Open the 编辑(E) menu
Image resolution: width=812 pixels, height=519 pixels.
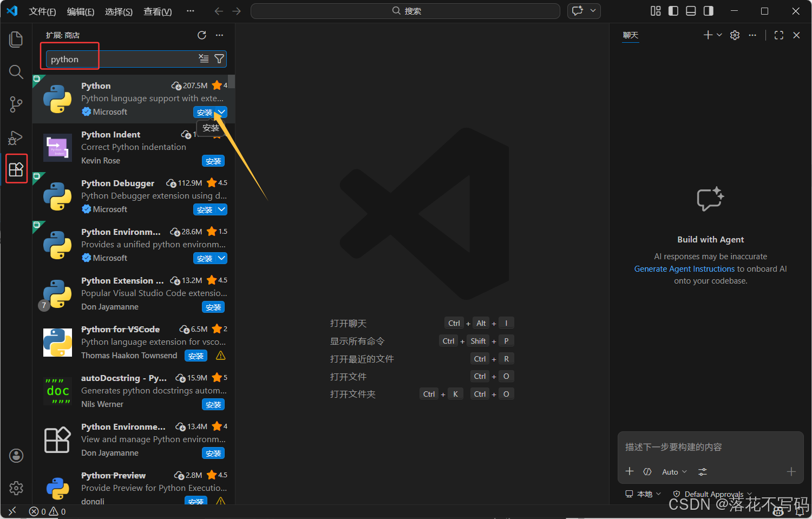(81, 11)
